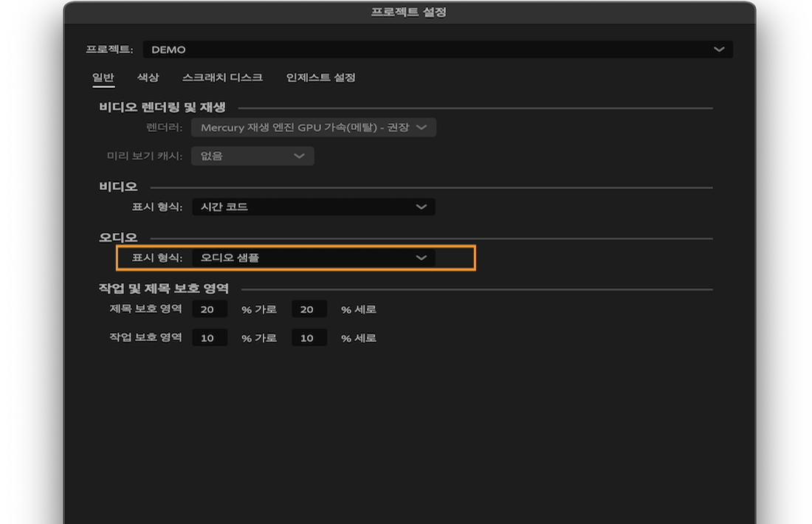Open the highlighted 오디오 표시 형식 dropdown
The width and height of the screenshot is (812, 524).
click(310, 258)
